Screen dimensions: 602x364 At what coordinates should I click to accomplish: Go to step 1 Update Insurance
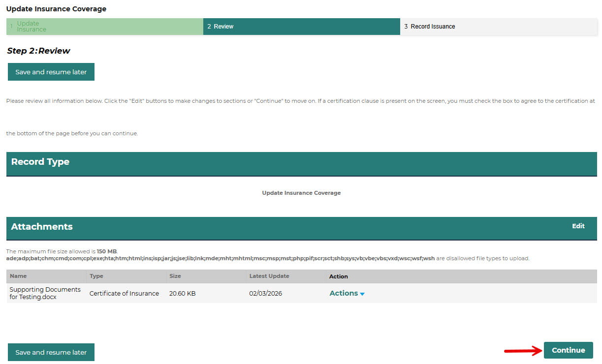coord(105,27)
